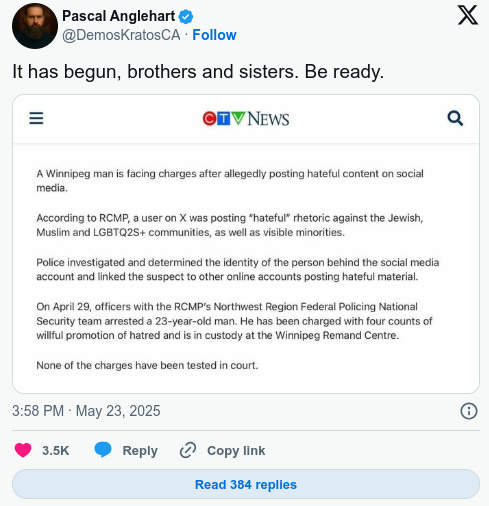Open Pascal Anglehart's profile avatar

coord(35,26)
